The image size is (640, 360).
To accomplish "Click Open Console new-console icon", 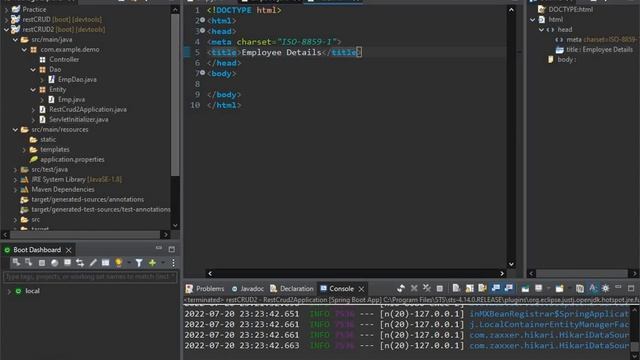I will pyautogui.click(x=560, y=289).
